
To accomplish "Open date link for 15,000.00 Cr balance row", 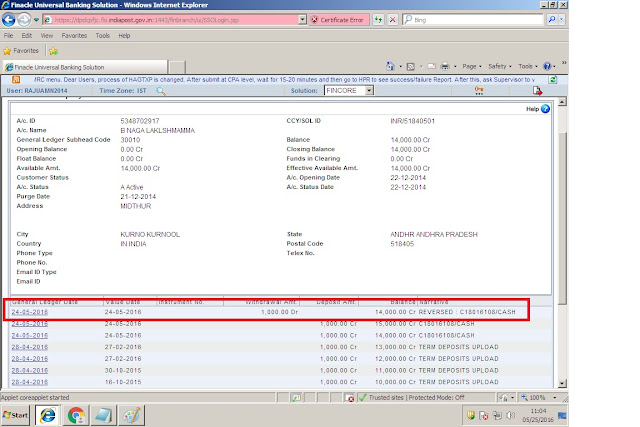I will pyautogui.click(x=29, y=324).
